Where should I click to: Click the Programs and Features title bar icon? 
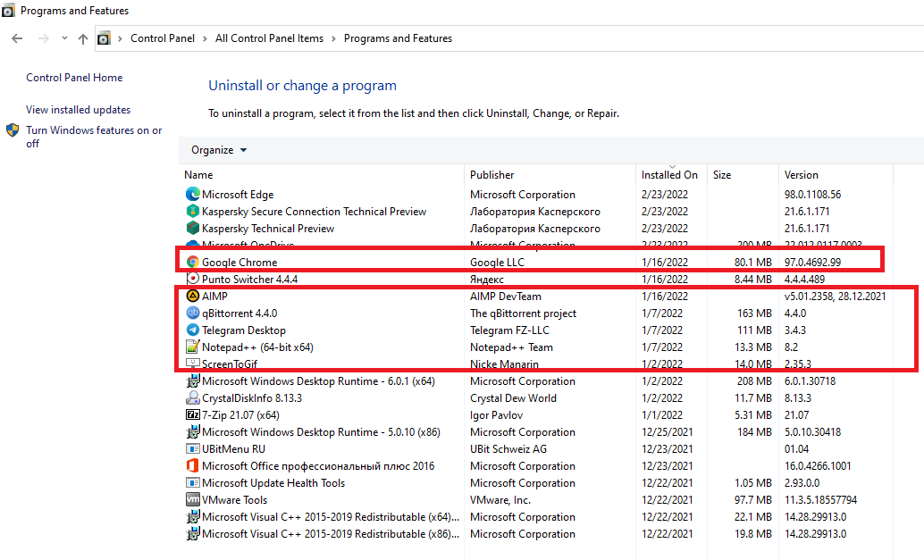click(8, 11)
